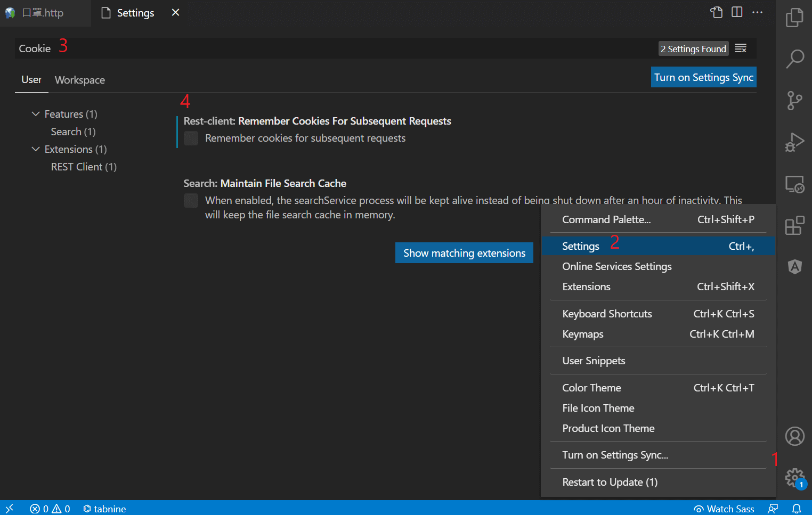The height and width of the screenshot is (515, 812).
Task: Click Show matching extensions button
Action: (x=464, y=253)
